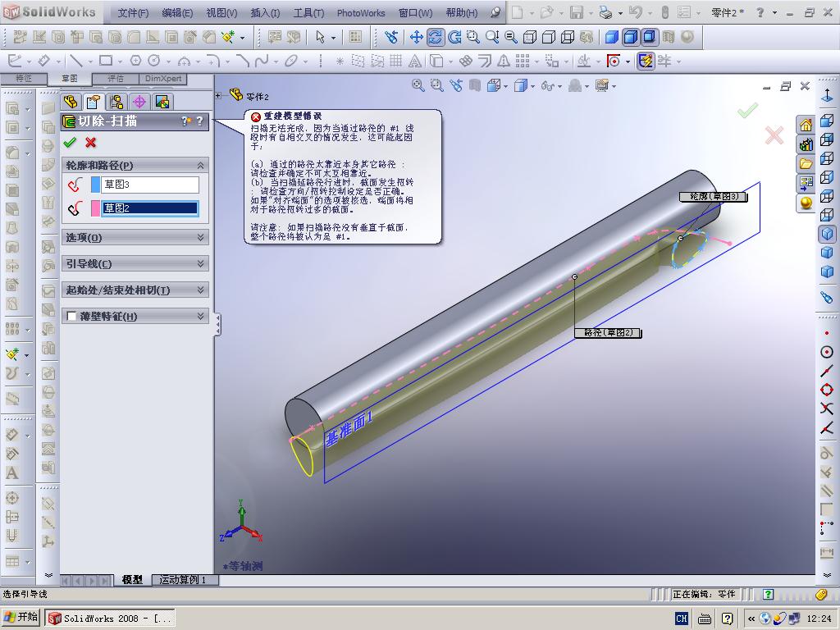Expand the 薄壁特征(H) section chevron
Viewport: 840px width, 630px height.
[201, 316]
